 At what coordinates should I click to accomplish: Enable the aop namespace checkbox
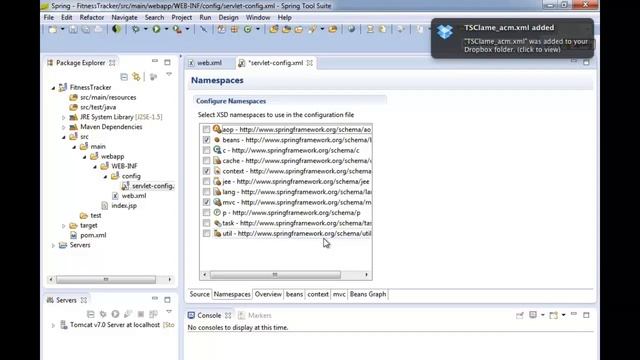(207, 129)
